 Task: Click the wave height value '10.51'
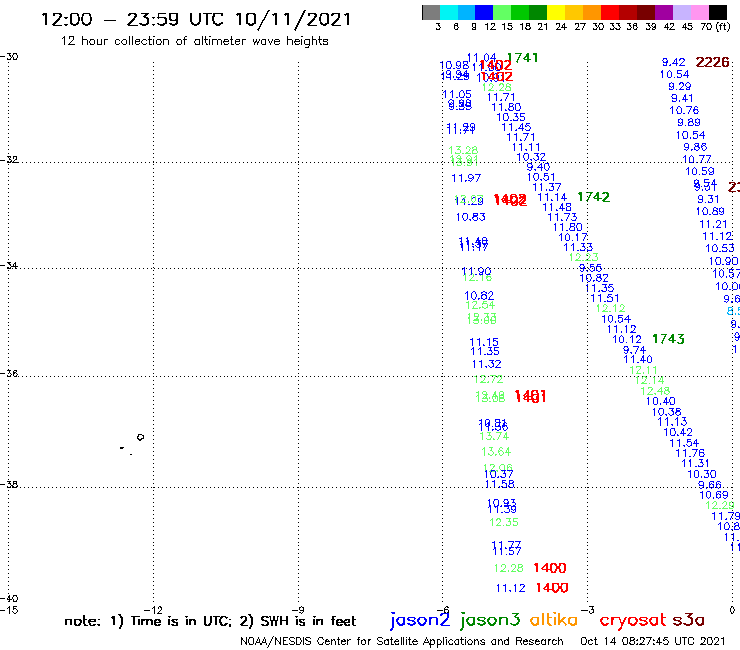[x=541, y=177]
